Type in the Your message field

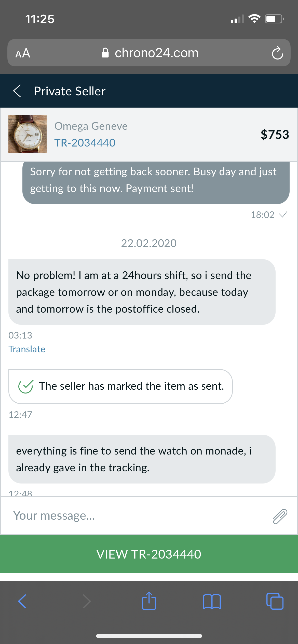138,516
